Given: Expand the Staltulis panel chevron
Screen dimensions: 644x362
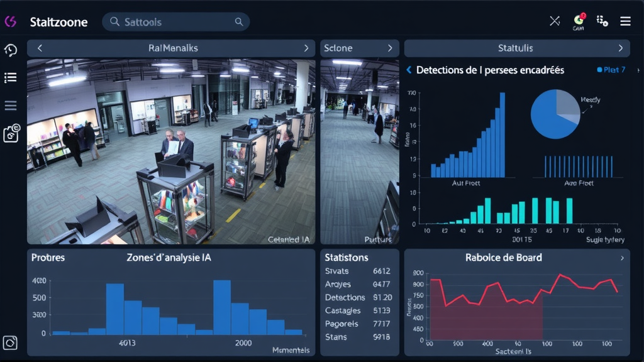Looking at the screenshot, I should 620,48.
